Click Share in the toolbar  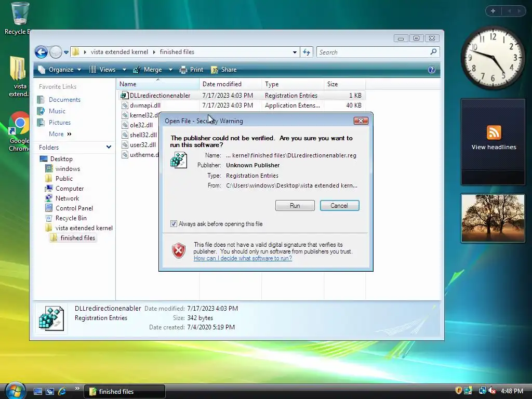point(223,70)
